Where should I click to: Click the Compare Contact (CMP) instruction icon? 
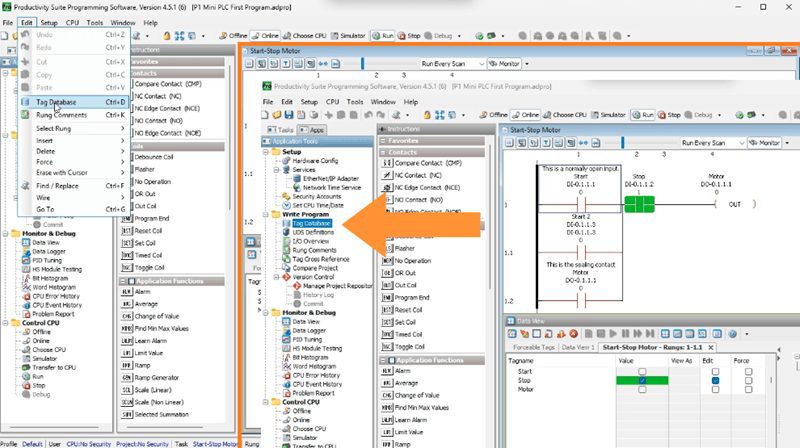389,162
